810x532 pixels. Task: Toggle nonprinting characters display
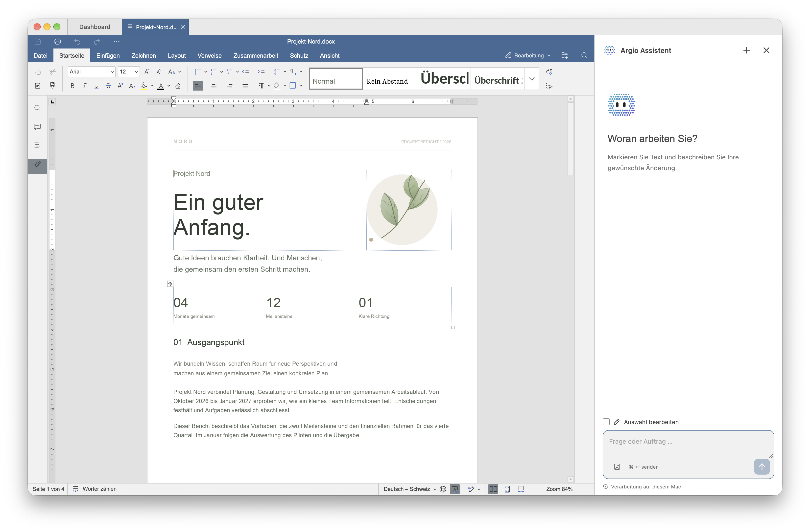[x=261, y=86]
